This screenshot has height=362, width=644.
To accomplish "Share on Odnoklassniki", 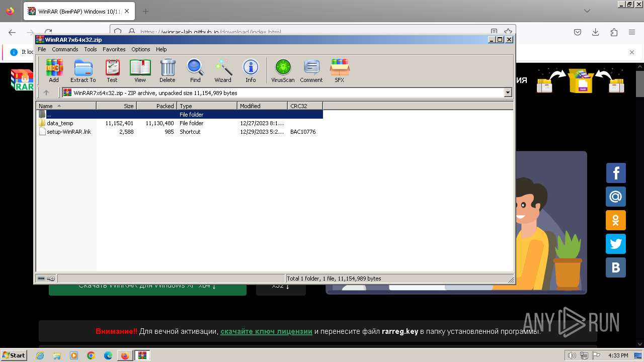I will pos(616,220).
